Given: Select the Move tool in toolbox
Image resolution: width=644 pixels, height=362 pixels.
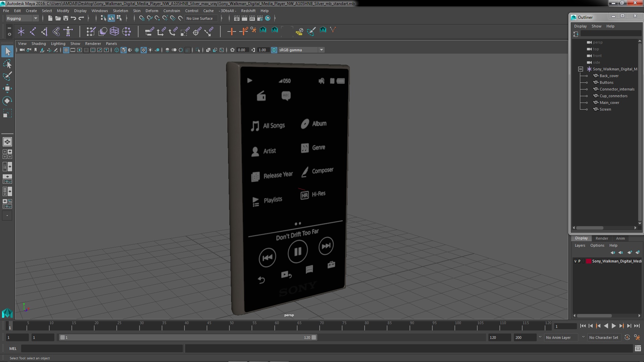Looking at the screenshot, I should (7, 88).
